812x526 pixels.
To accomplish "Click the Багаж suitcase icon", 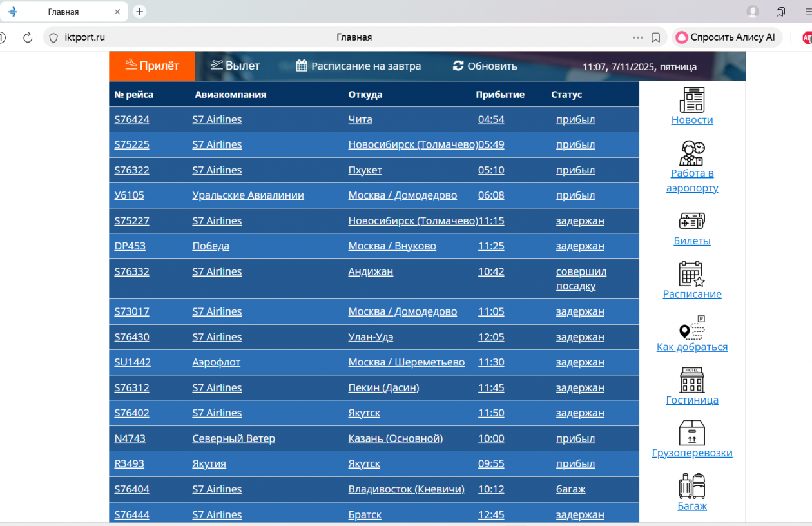I will point(692,486).
